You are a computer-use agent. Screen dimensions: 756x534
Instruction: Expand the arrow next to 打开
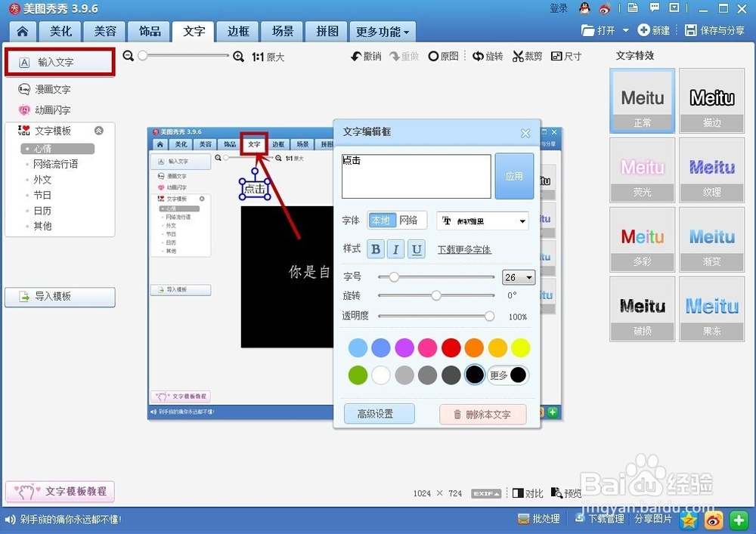(625, 30)
